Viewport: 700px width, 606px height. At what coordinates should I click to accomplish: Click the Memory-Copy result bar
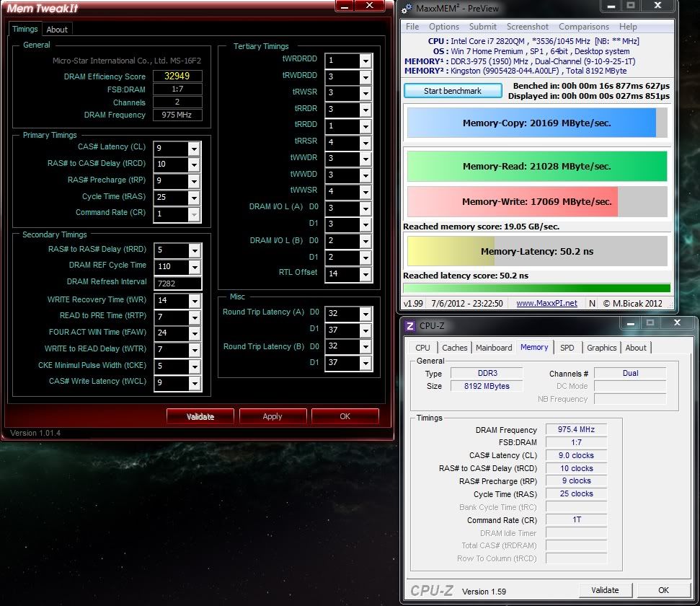click(537, 123)
